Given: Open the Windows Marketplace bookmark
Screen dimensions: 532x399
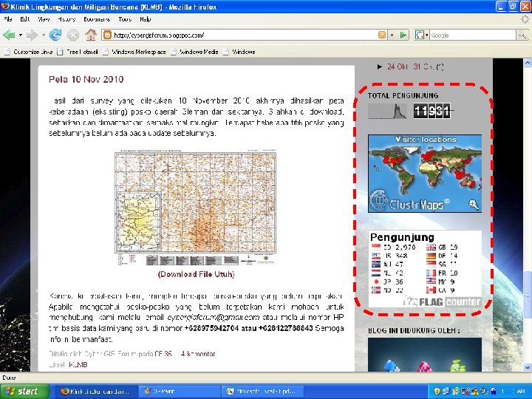Looking at the screenshot, I should [134, 52].
